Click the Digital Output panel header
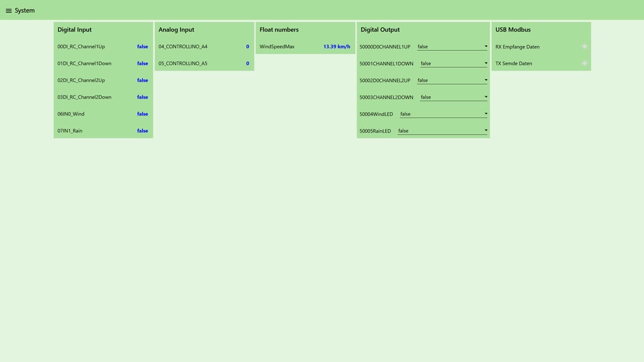The width and height of the screenshot is (644, 362). tap(380, 30)
